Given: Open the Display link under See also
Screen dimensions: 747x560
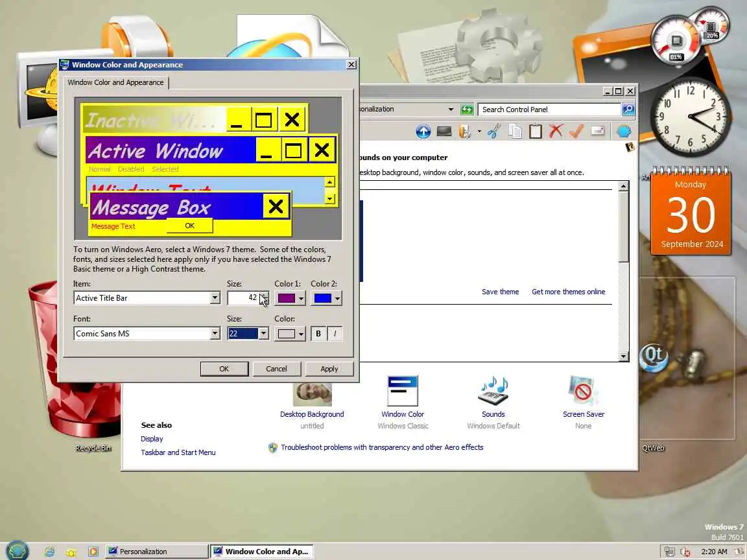Looking at the screenshot, I should [x=152, y=439].
